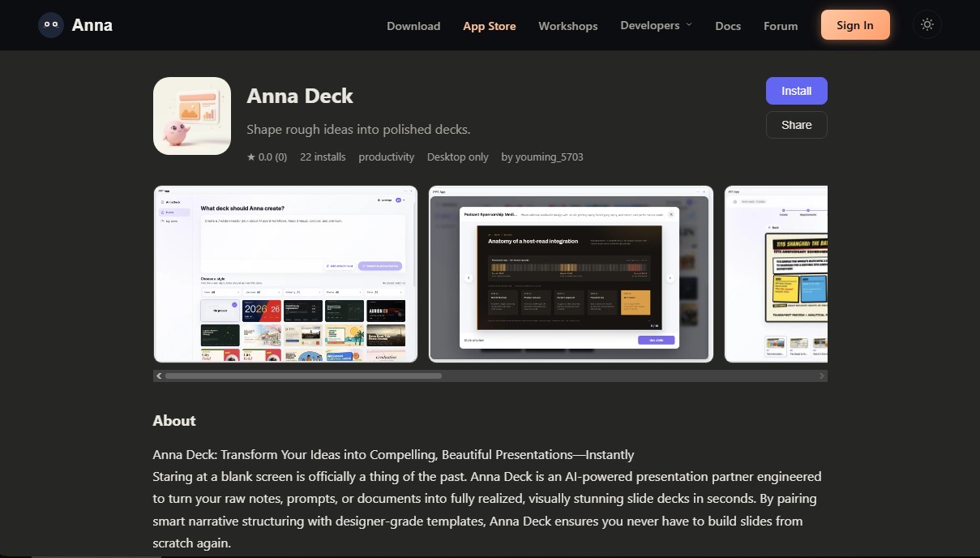Image resolution: width=980 pixels, height=558 pixels.
Task: Open the third partially visible screenshot
Action: (776, 273)
